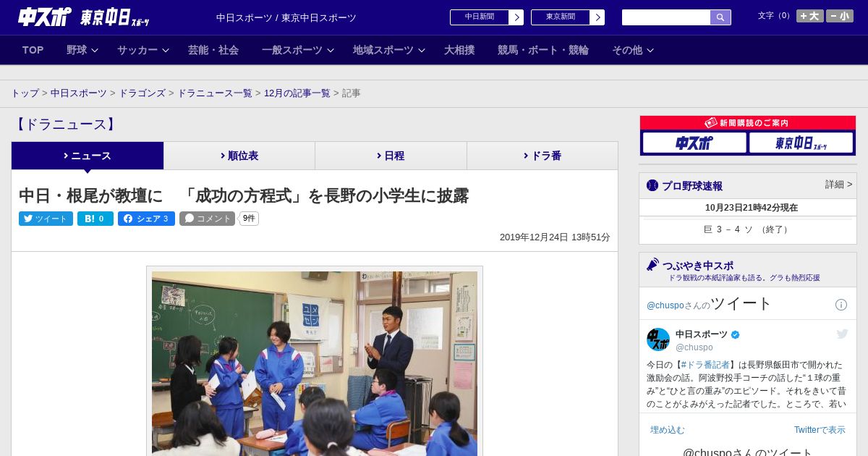Viewport: 868px width, 456px height.
Task: Click 中スポ subscription banner button
Action: pos(694,143)
